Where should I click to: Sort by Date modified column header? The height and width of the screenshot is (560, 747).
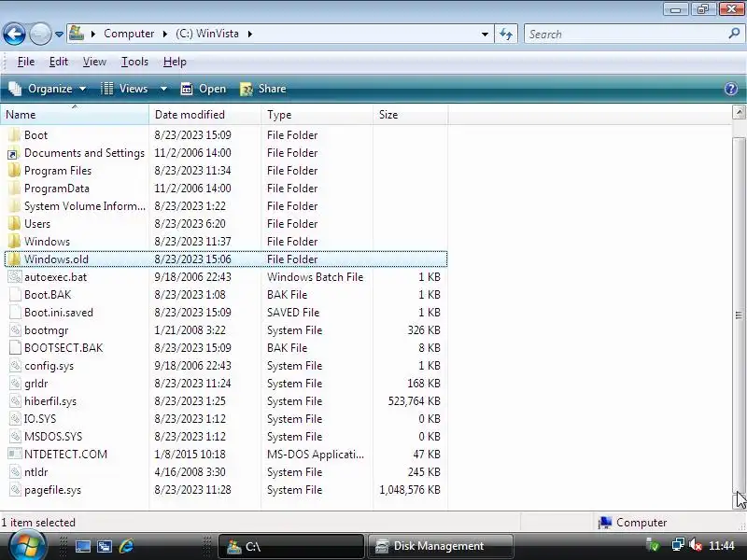pos(204,115)
